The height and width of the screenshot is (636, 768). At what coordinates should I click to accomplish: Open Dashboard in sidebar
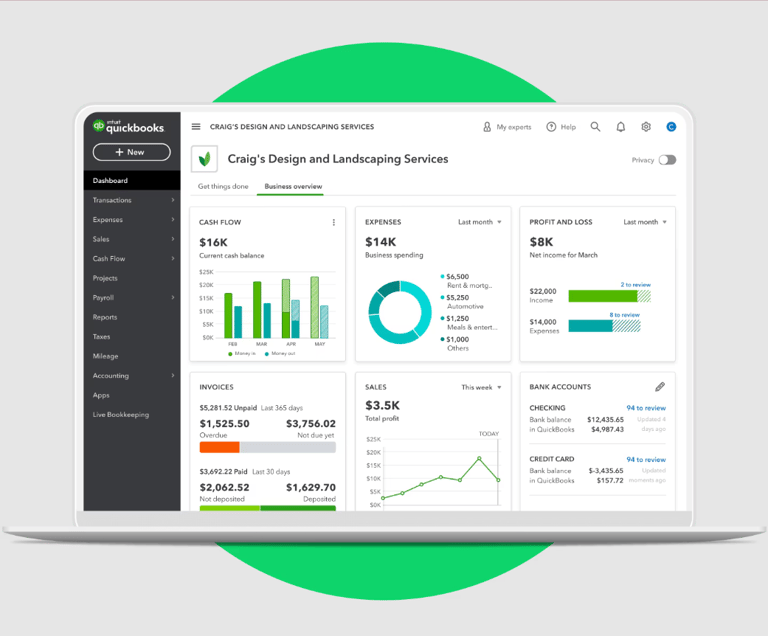pos(132,180)
